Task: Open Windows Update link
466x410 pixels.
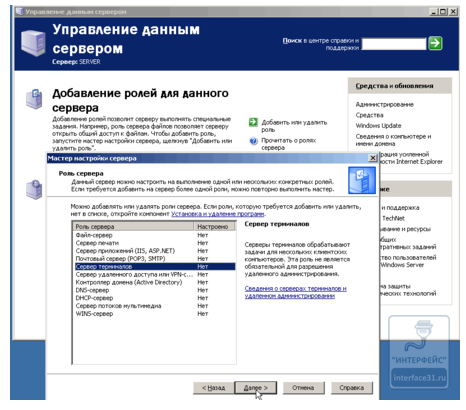Action: pyautogui.click(x=378, y=126)
